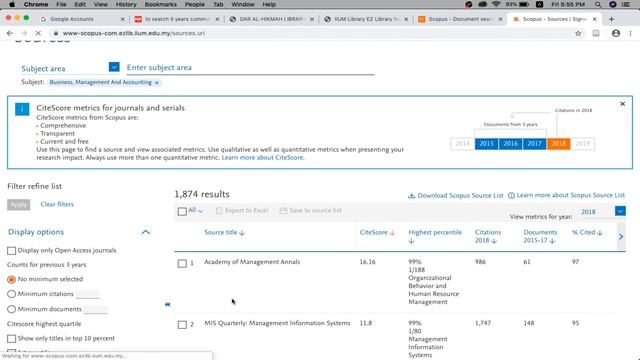640x360 pixels.
Task: Close the Scopus Sources tab
Action: 594,19
